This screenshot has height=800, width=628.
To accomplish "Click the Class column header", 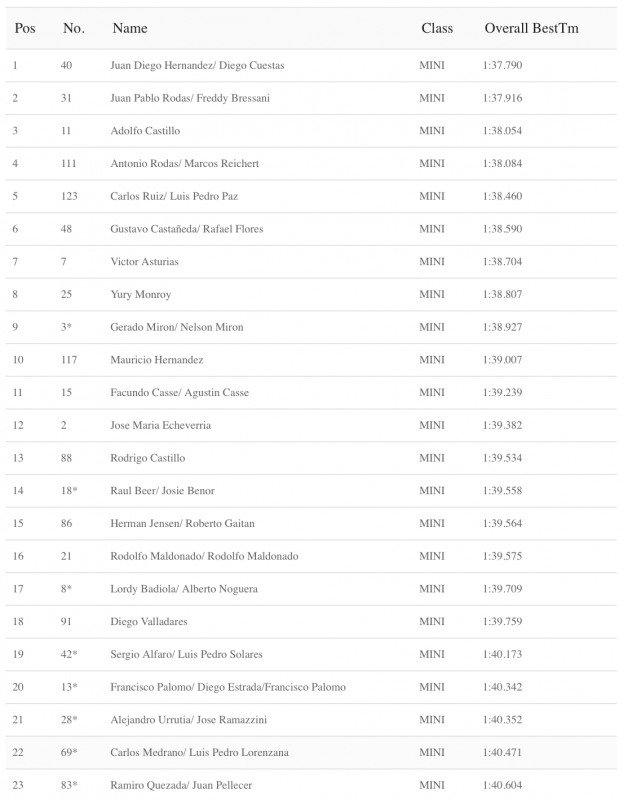I will click(437, 29).
